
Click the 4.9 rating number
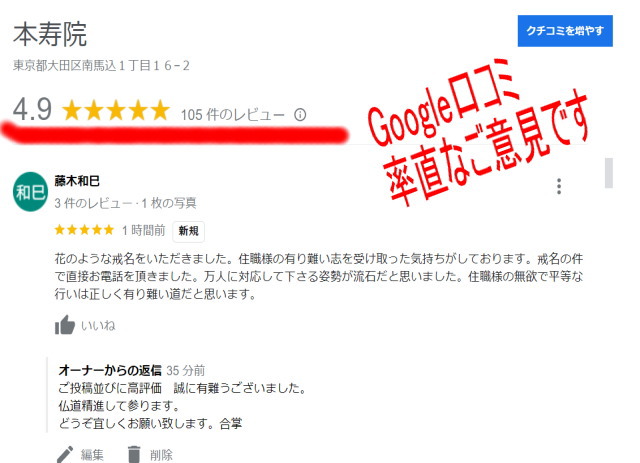click(x=32, y=109)
